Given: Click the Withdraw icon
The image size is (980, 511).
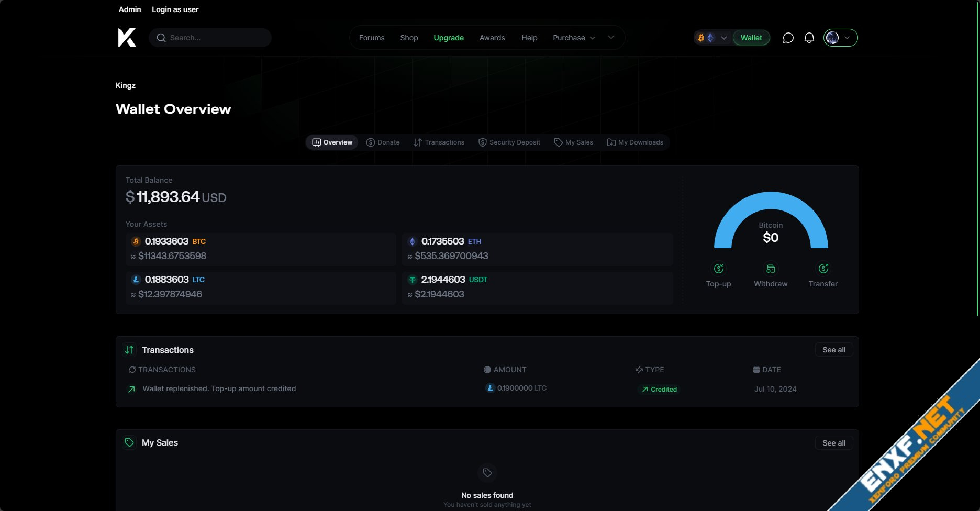Looking at the screenshot, I should (x=771, y=269).
